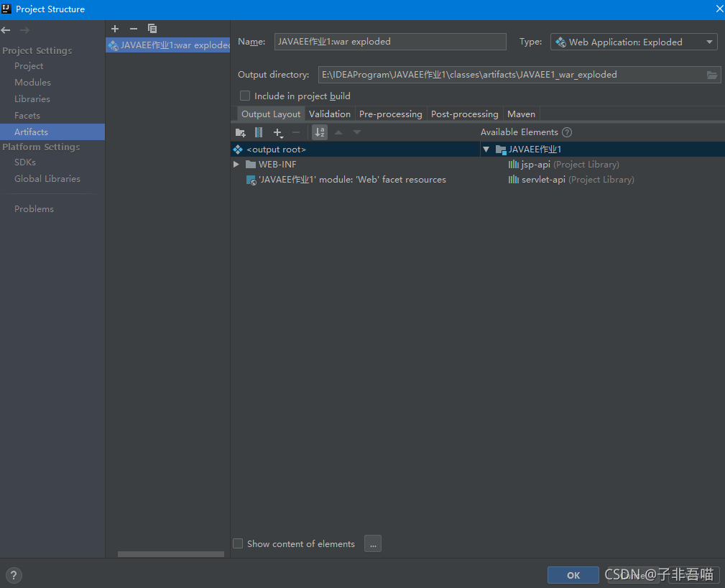Go forward with the right arrow
The image size is (725, 588).
pos(24,30)
